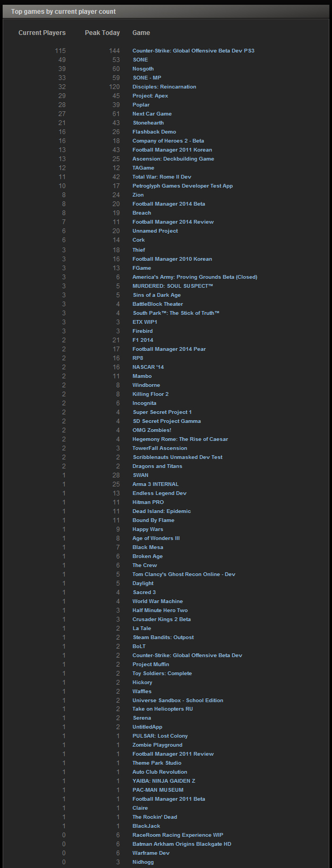View the SONE game page
The image size is (332, 868).
(140, 59)
